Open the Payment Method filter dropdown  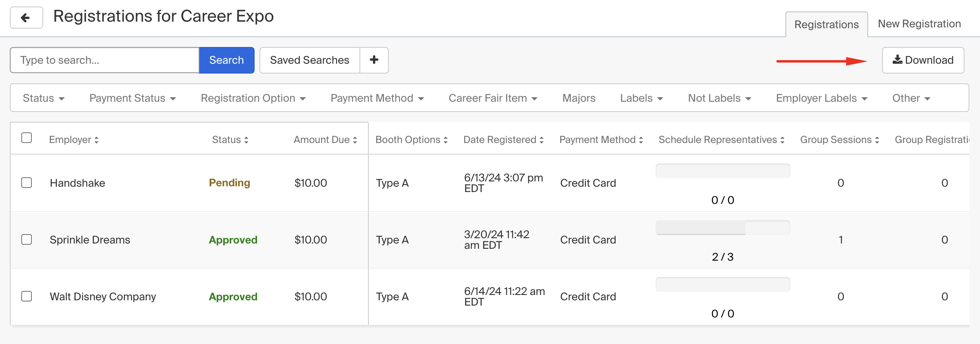[377, 98]
